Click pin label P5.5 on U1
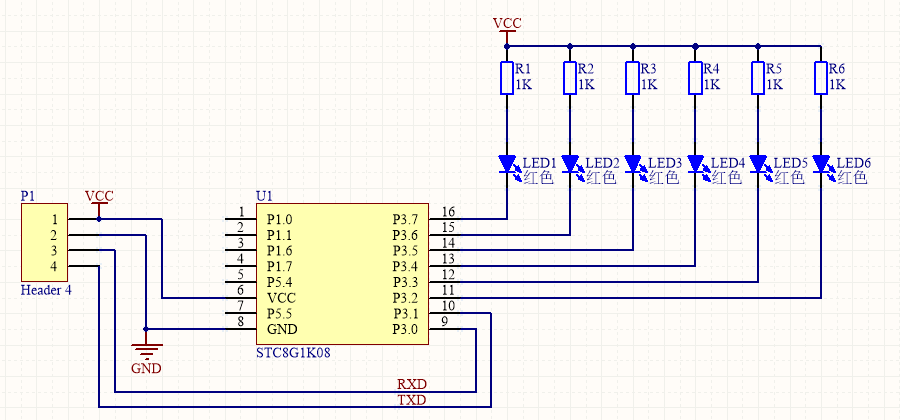Screen dimensions: 900x420 (280, 314)
